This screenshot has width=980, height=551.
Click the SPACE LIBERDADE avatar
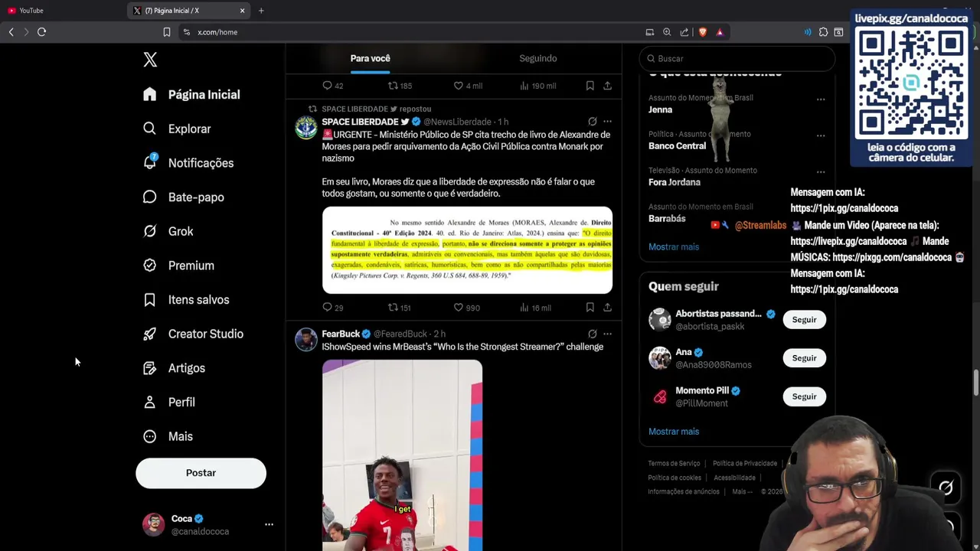click(x=306, y=127)
